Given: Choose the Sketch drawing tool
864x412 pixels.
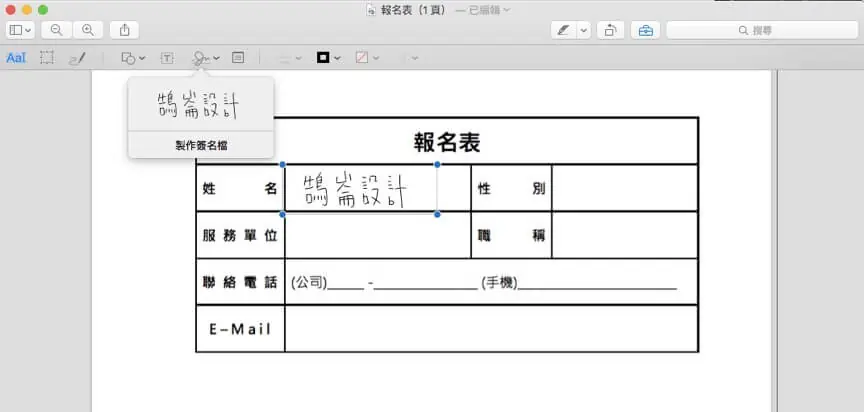Looking at the screenshot, I should [x=77, y=58].
